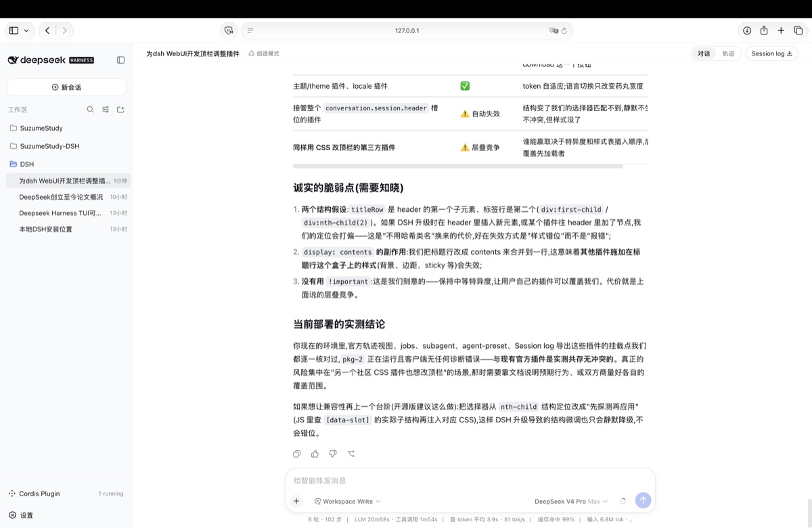Focus the 给智能体发消息 message input
Image resolution: width=812 pixels, height=528 pixels.
[470, 481]
